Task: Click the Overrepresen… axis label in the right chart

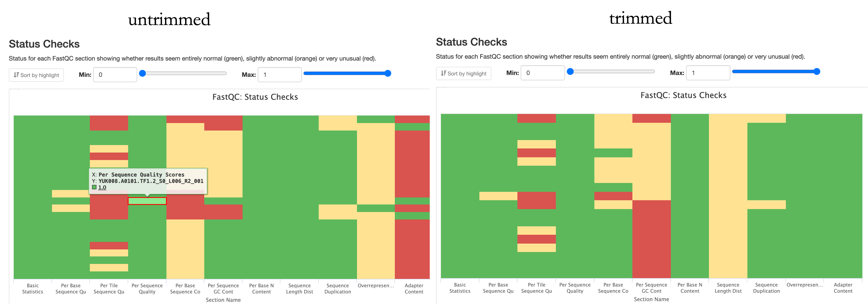Action: pyautogui.click(x=805, y=285)
